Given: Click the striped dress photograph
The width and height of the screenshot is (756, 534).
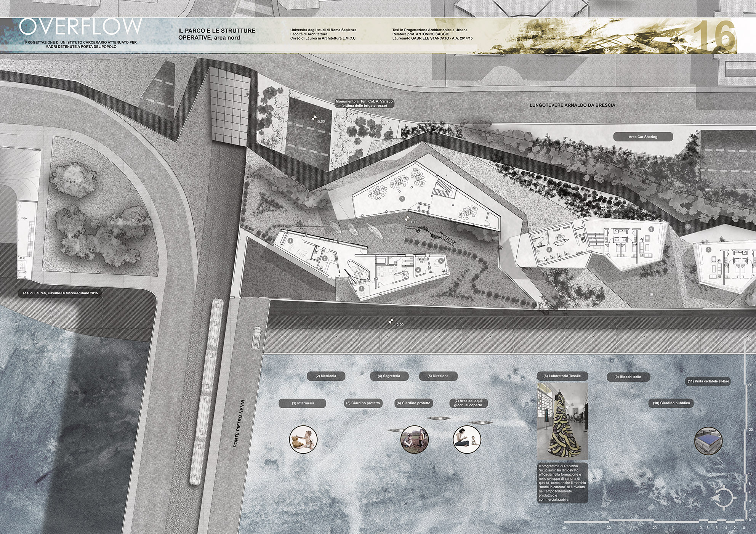Looking at the screenshot, I should (x=562, y=422).
